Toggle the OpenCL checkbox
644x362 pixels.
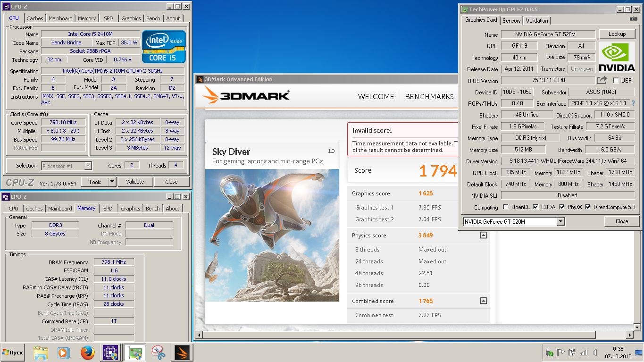point(506,207)
